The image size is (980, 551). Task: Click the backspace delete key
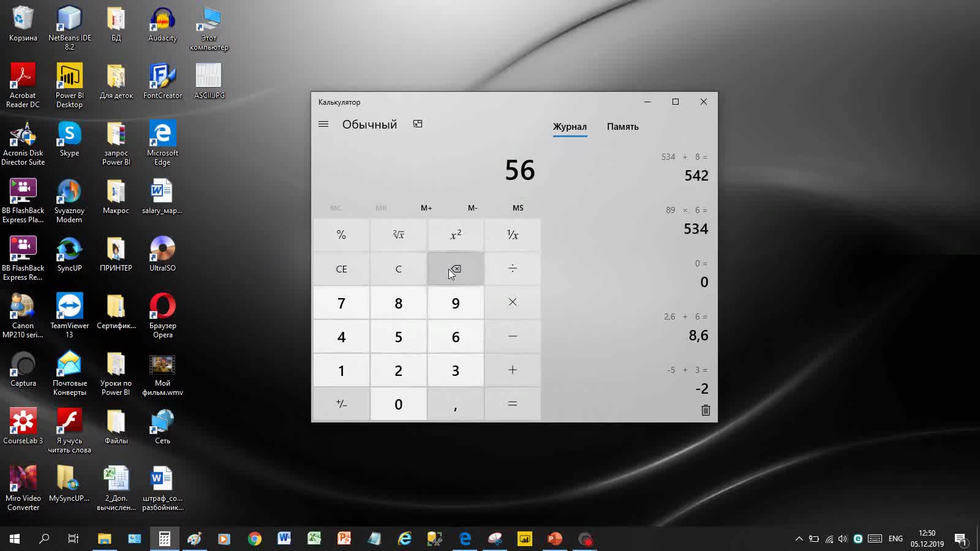pos(456,269)
